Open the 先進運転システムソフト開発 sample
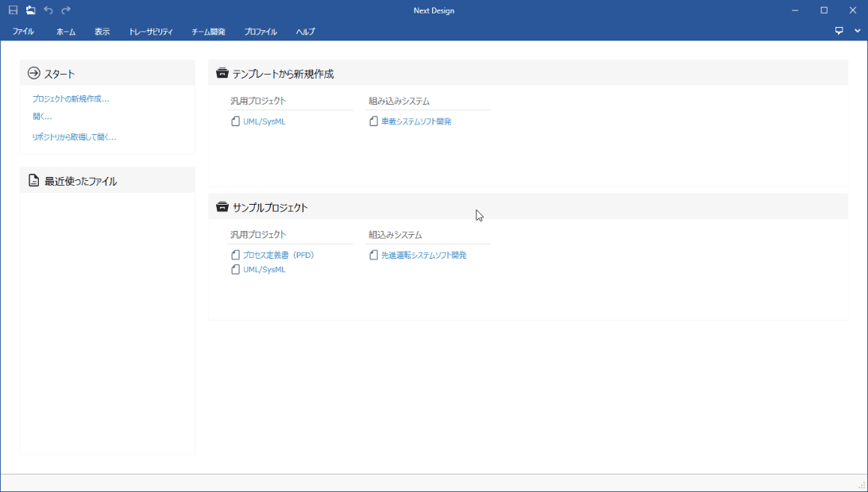Image resolution: width=868 pixels, height=492 pixels. point(423,256)
